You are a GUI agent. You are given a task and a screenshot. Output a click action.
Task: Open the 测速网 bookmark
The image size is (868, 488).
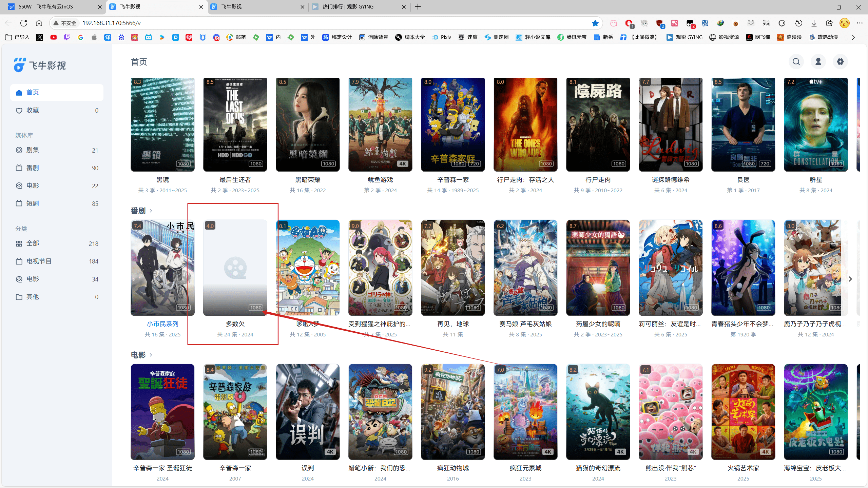pos(496,37)
